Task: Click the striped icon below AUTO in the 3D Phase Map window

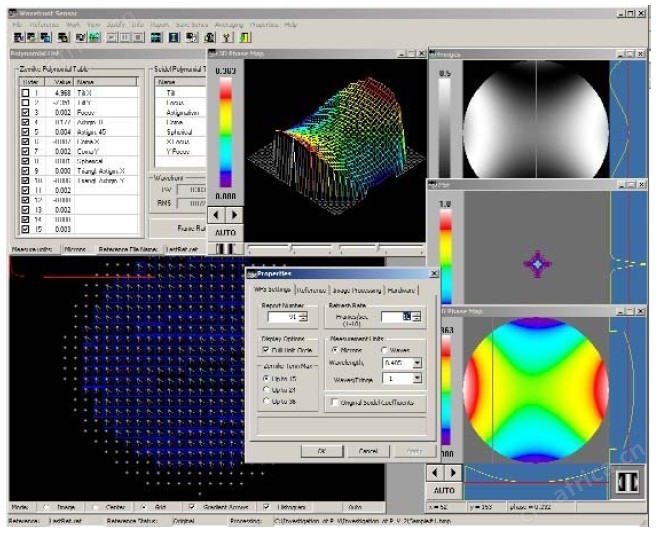Action: [225, 249]
